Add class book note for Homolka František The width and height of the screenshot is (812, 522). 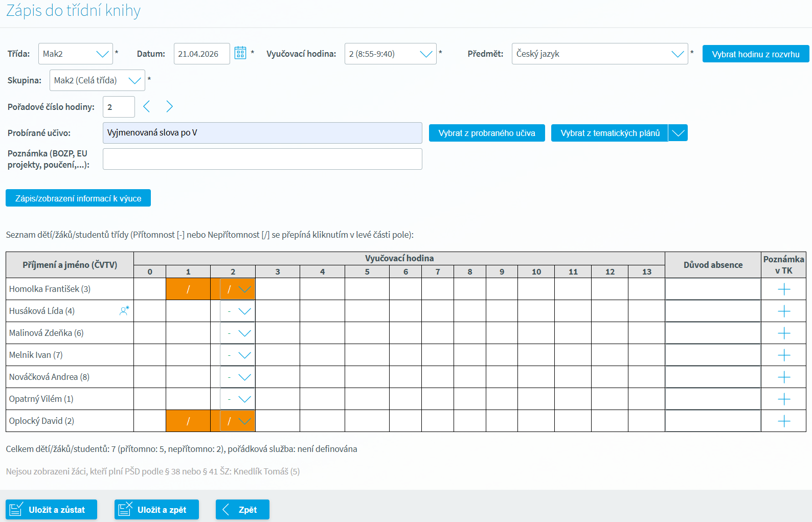783,289
